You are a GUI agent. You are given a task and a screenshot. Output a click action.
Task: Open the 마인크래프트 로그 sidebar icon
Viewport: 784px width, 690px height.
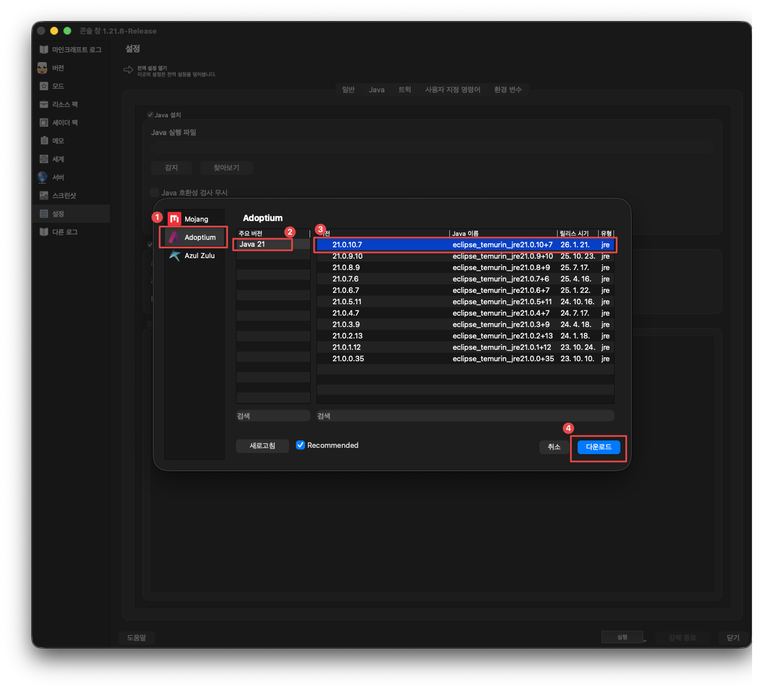pyautogui.click(x=43, y=50)
